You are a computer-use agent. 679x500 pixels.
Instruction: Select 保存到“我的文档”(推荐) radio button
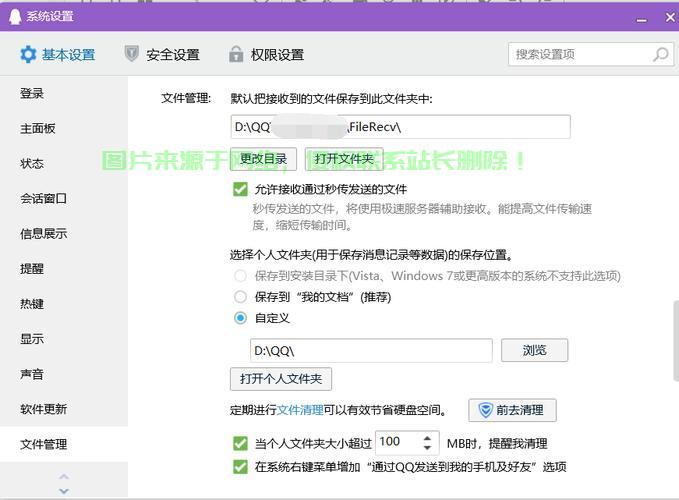tap(240, 297)
